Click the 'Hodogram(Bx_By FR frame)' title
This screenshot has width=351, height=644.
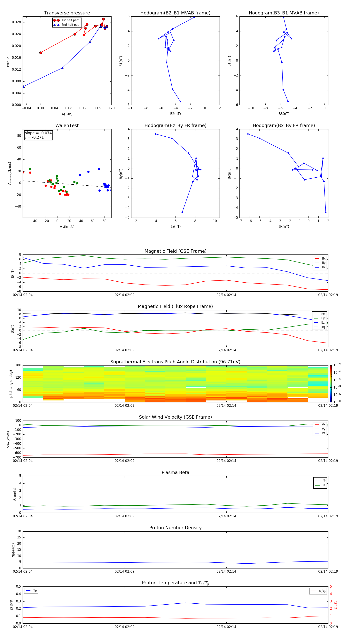pyautogui.click(x=284, y=125)
